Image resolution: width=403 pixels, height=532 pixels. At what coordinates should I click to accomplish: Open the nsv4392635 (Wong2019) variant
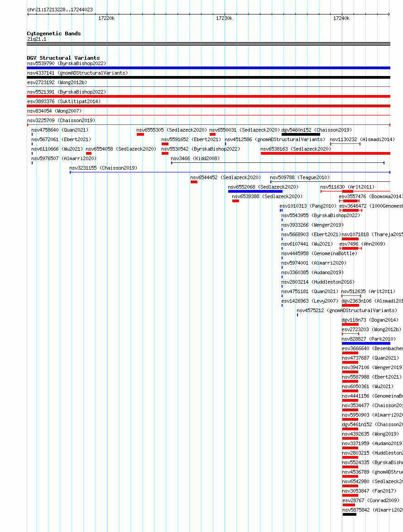[370, 434]
